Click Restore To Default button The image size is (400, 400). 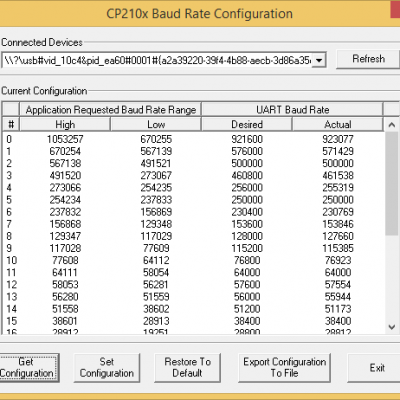coord(187,367)
